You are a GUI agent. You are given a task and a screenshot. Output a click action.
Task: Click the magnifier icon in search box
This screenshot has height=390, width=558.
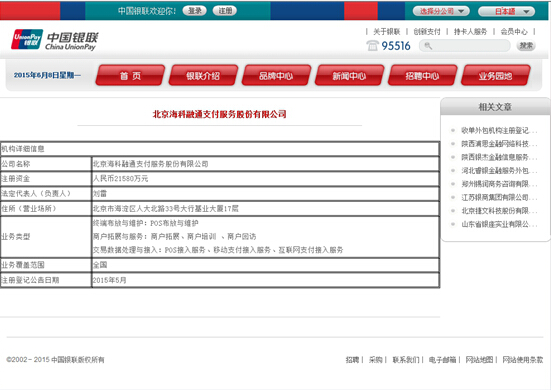[428, 46]
